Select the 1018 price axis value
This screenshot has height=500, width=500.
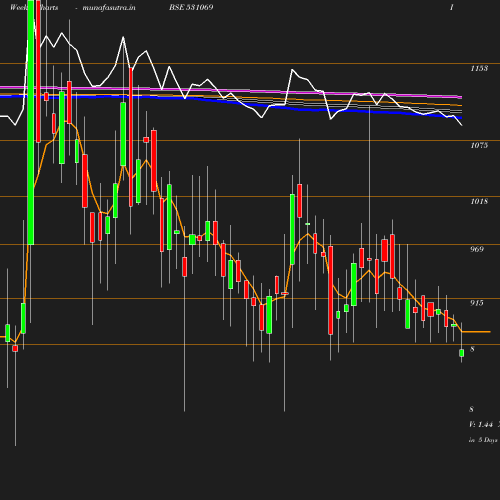pyautogui.click(x=479, y=201)
